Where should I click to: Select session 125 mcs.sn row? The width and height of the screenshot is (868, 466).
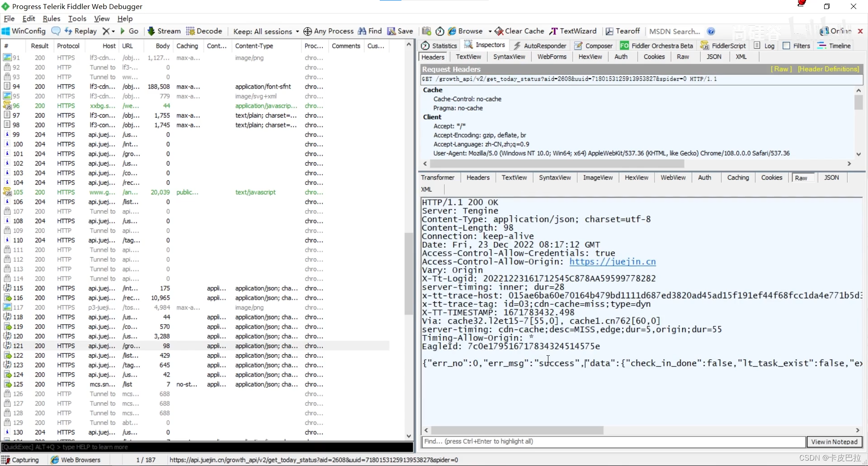(x=195, y=384)
